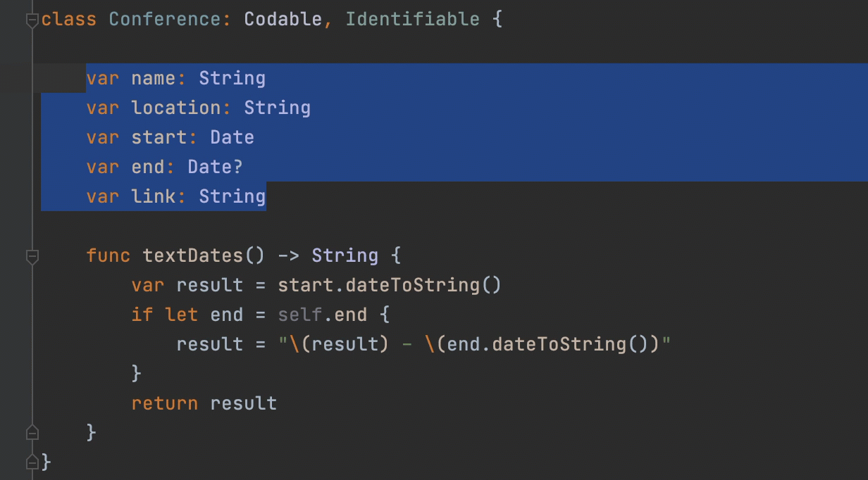The image size is (868, 480).
Task: Click the 'Date?' optional type
Action: pos(215,167)
